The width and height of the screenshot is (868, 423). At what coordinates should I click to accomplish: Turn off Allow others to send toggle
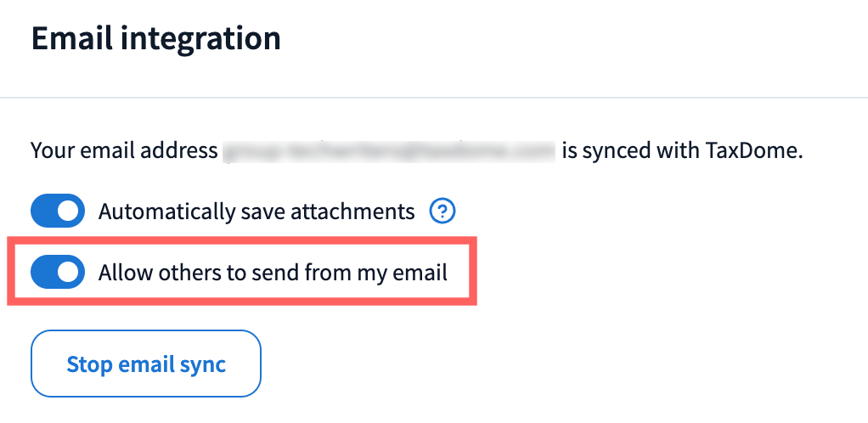(58, 273)
